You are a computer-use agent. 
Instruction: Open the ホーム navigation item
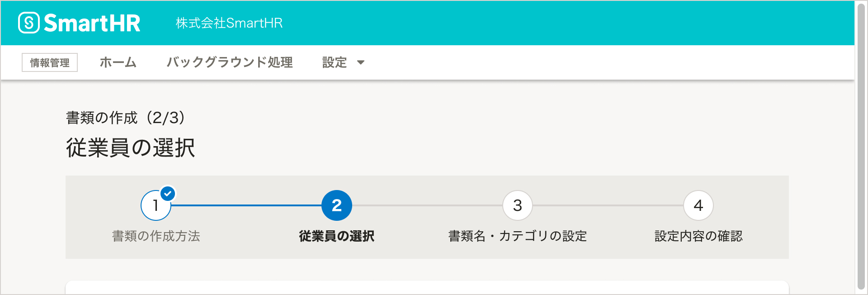(x=118, y=62)
